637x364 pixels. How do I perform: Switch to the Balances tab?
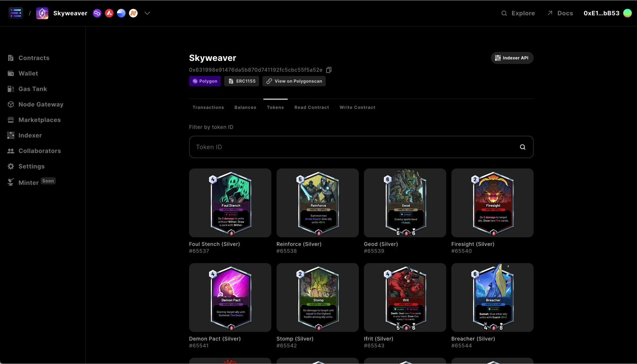point(245,107)
